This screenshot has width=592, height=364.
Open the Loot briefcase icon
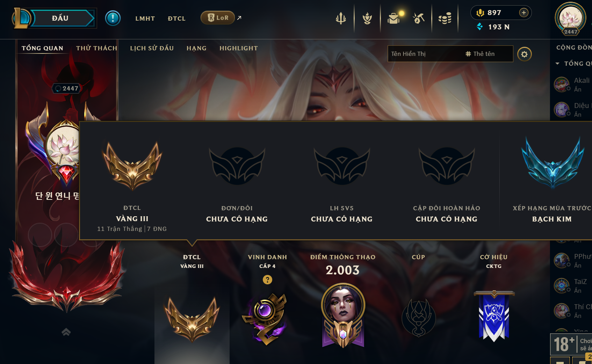[x=394, y=18]
